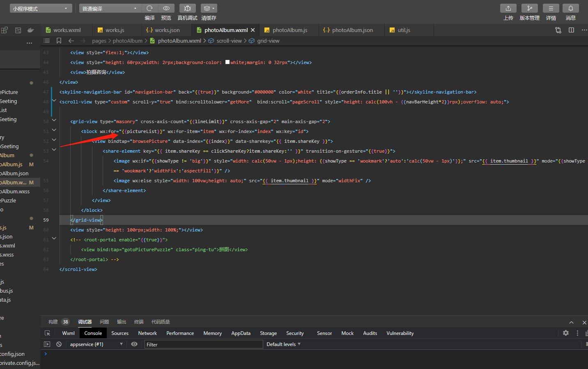Image resolution: width=588 pixels, height=369 pixels.
Task: Close the photoAlbum.wxml tab
Action: (253, 30)
